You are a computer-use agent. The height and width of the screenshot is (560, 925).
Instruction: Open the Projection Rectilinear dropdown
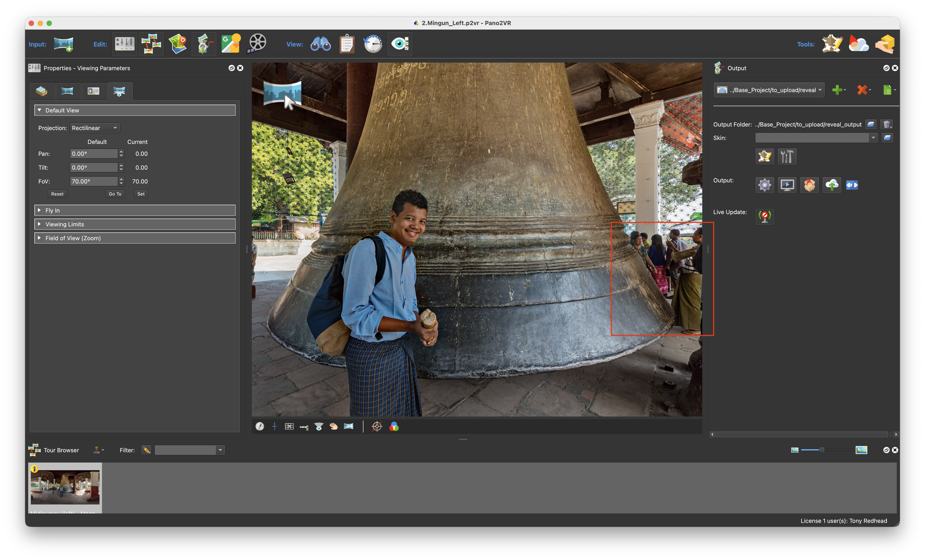pos(95,128)
